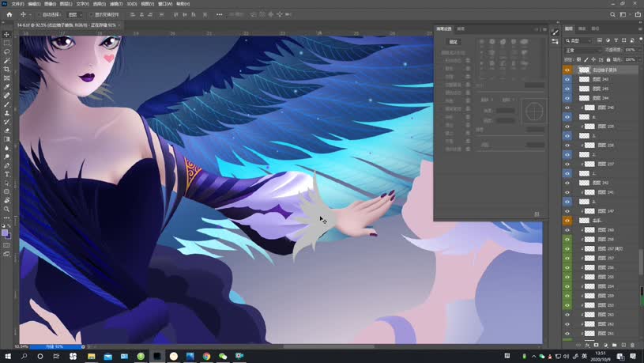Hide layer 图层 147
Viewport: 644px width, 363px height.
567,211
